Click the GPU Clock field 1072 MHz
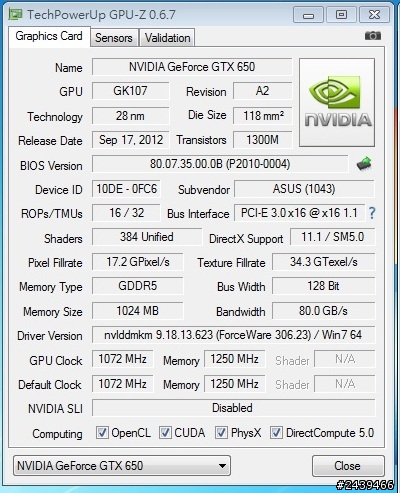 coord(123,359)
